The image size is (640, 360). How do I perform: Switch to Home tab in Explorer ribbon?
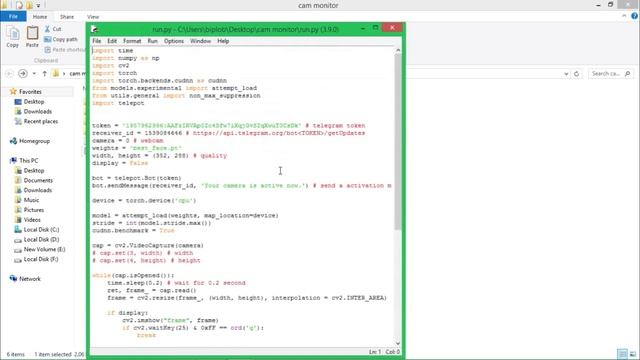pos(40,17)
